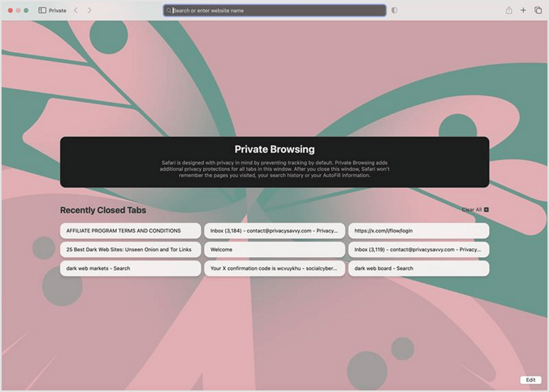
Task: Click the forward navigation arrow
Action: point(90,10)
